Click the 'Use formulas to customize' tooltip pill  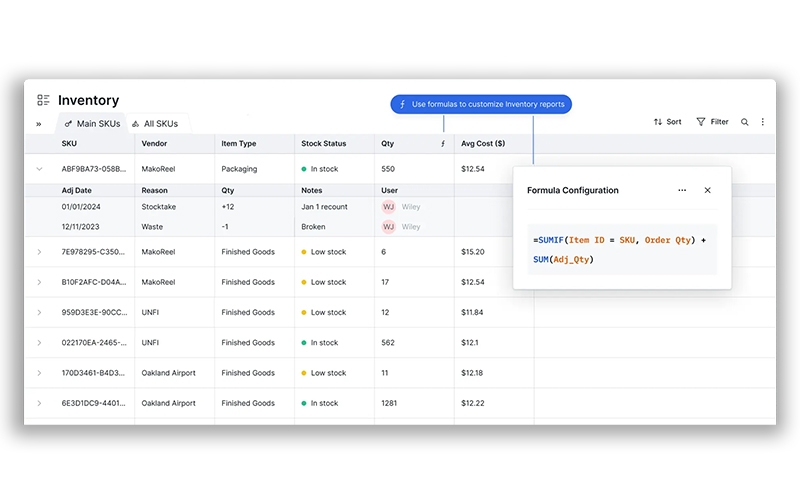tap(481, 104)
